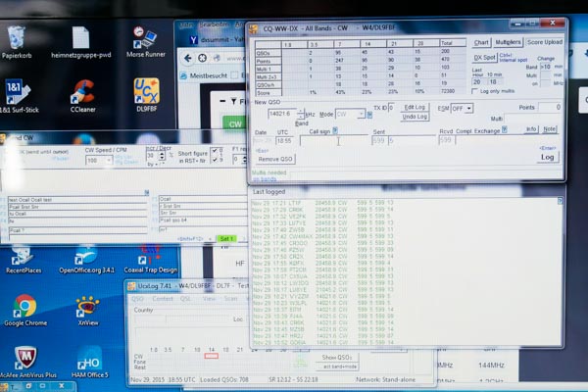Image resolution: width=588 pixels, height=392 pixels.
Task: Open McAfee AntiVirus Plus icon
Action: coord(24,359)
